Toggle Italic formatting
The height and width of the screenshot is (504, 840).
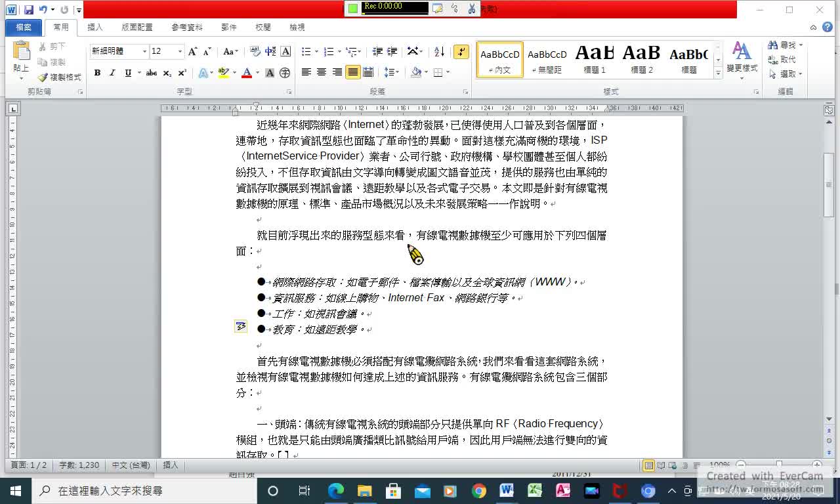[x=112, y=73]
